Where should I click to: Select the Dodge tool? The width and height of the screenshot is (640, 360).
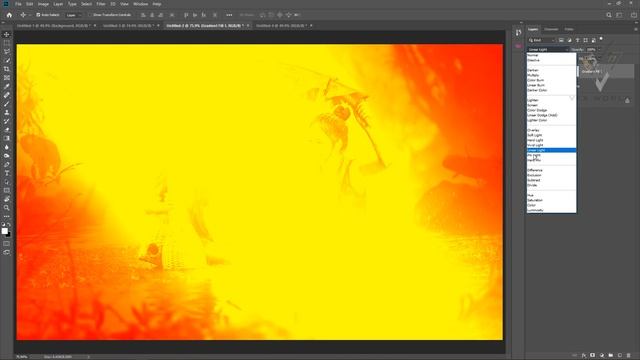(7, 156)
